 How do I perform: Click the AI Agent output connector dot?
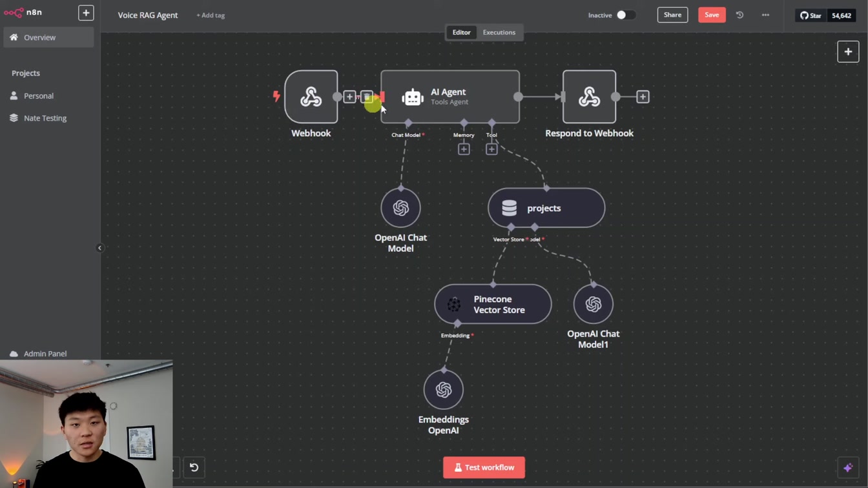pos(518,97)
